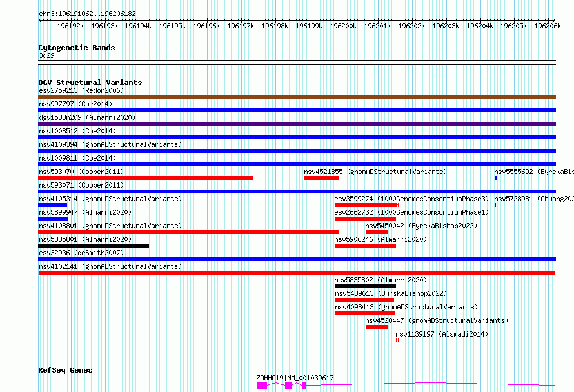Image resolution: width=574 pixels, height=392 pixels.
Task: Open the nsv5835801 (Almarri2020) variant label
Action: click(x=85, y=239)
